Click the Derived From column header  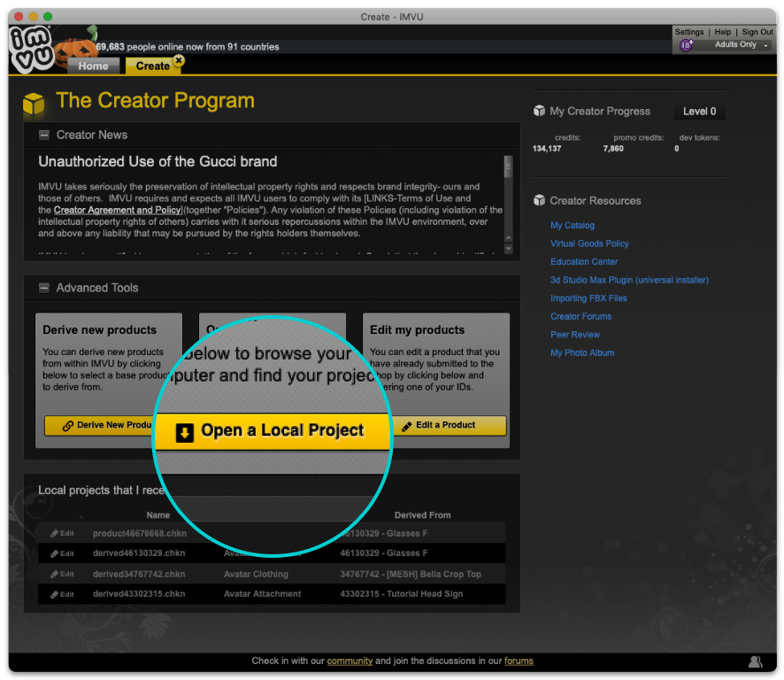[x=422, y=515]
